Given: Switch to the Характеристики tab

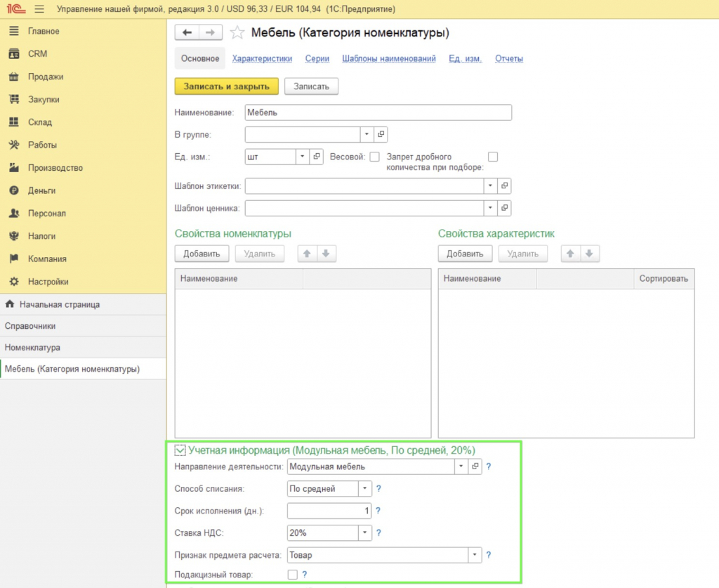Looking at the screenshot, I should [262, 58].
